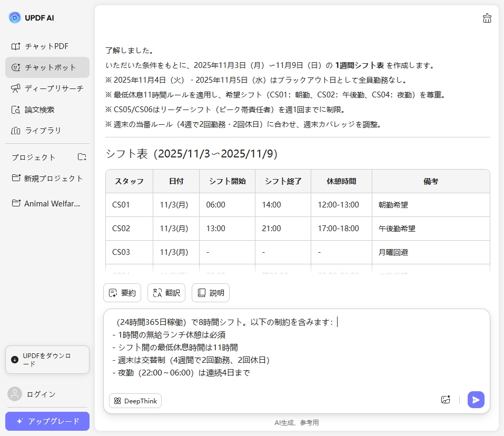The image size is (504, 436).
Task: Click the UPDFをダウンロード button
Action: click(x=47, y=360)
